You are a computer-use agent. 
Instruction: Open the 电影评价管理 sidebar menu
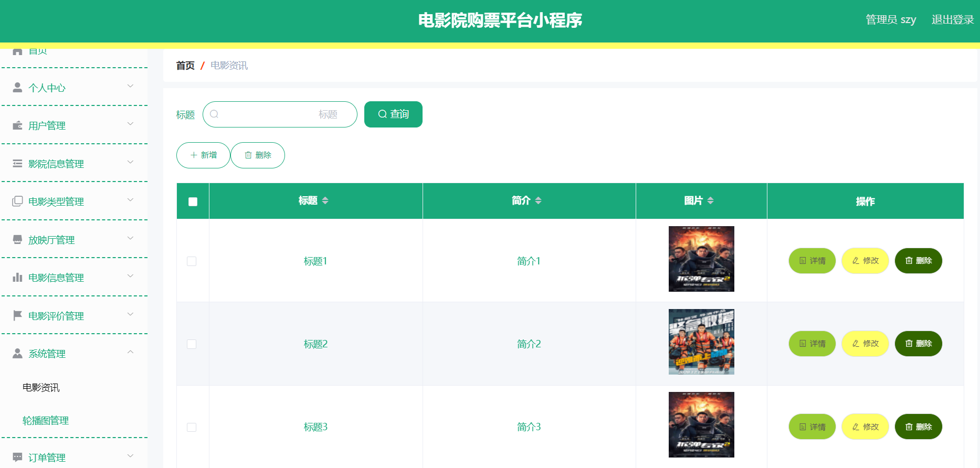point(75,316)
